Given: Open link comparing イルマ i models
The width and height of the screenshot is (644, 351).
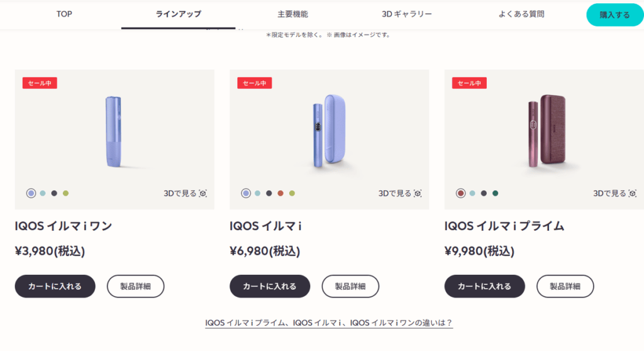Looking at the screenshot, I should [329, 323].
